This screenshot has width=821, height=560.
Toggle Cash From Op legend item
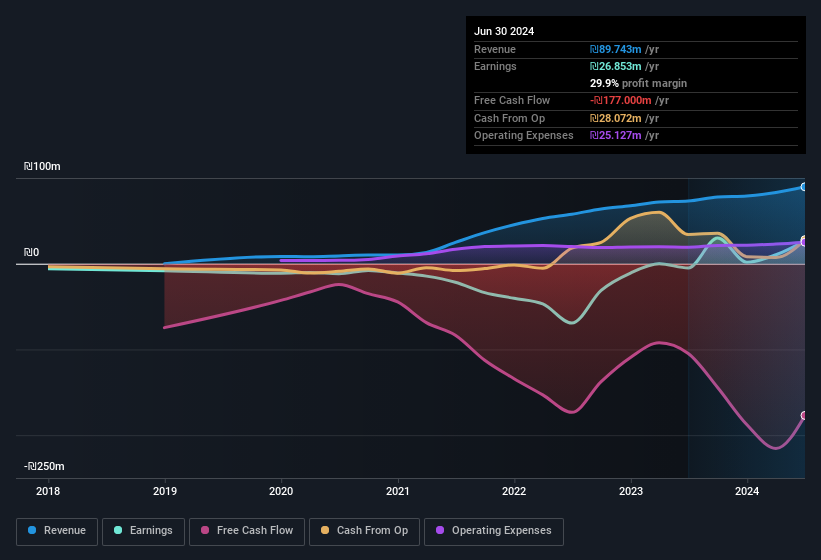[363, 531]
